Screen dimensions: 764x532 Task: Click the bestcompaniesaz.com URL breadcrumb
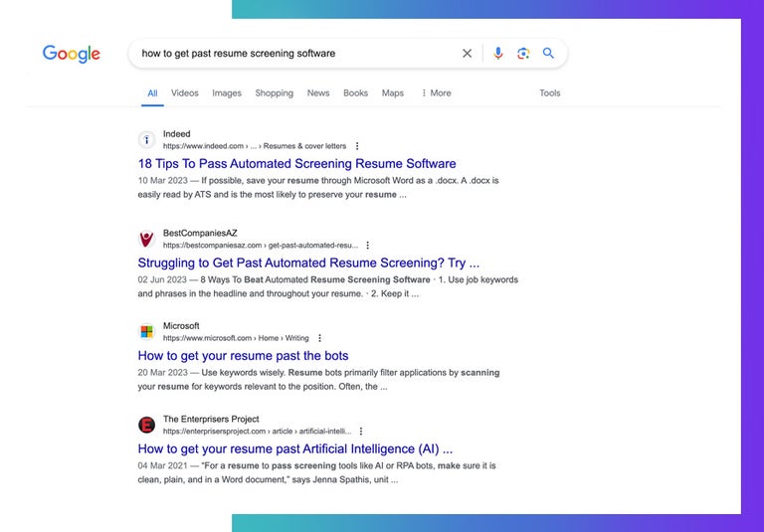tap(261, 245)
